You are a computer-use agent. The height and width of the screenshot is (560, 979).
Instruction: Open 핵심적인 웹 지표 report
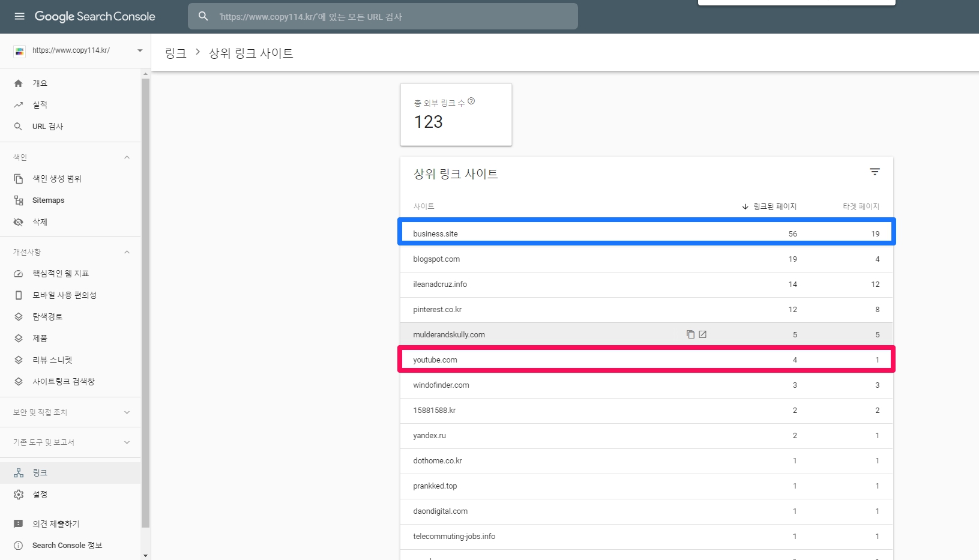tap(70, 274)
